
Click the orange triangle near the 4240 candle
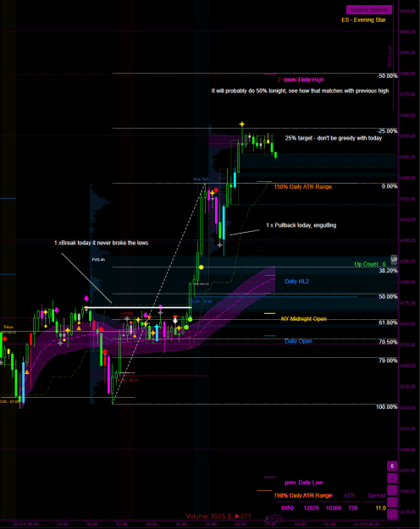pos(26,372)
